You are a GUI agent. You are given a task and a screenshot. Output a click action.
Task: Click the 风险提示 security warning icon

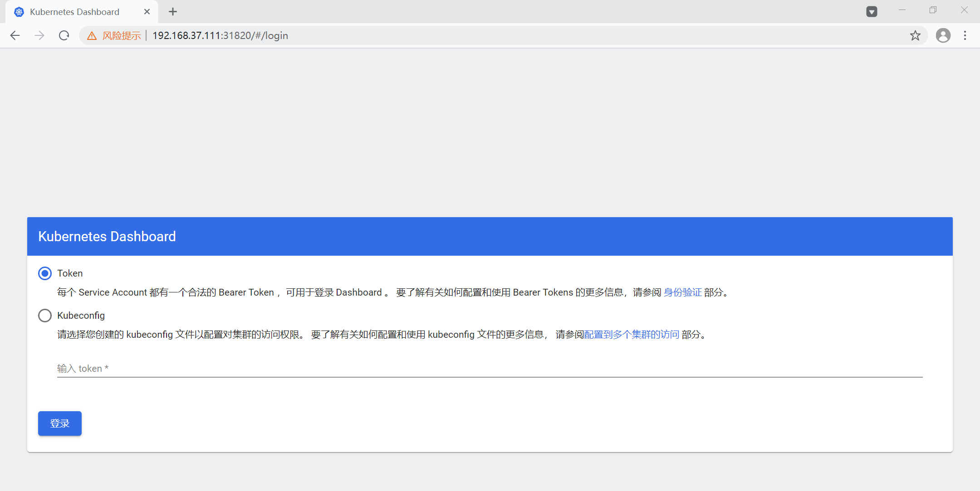(x=92, y=36)
